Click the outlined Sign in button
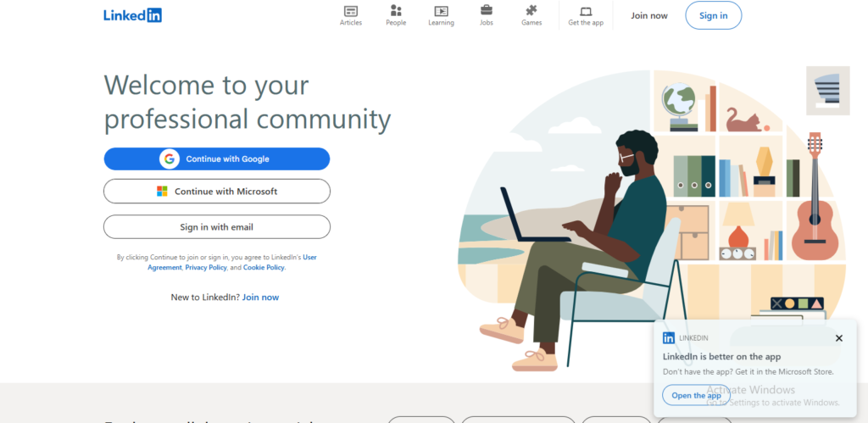This screenshot has width=868, height=423. coord(713,15)
